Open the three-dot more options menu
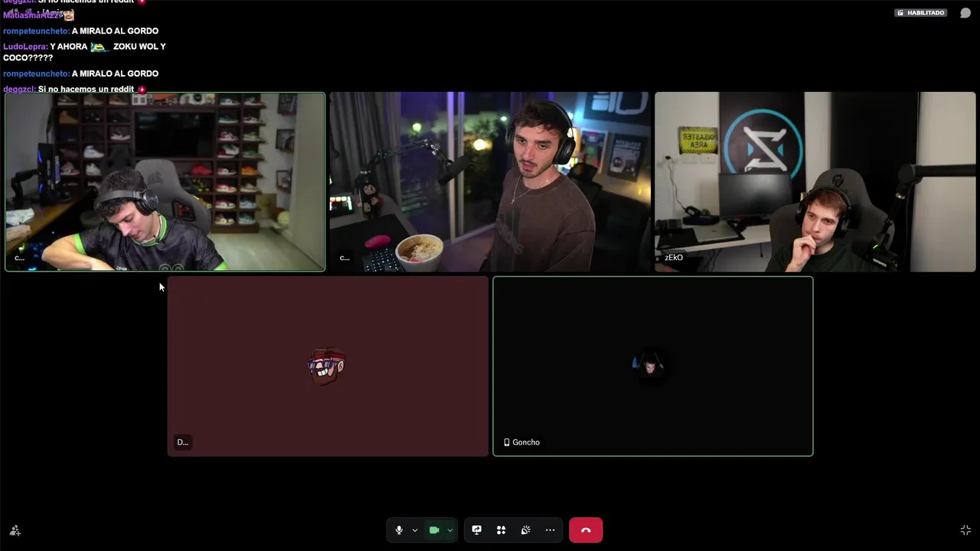Viewport: 980px width, 551px height. pyautogui.click(x=550, y=530)
